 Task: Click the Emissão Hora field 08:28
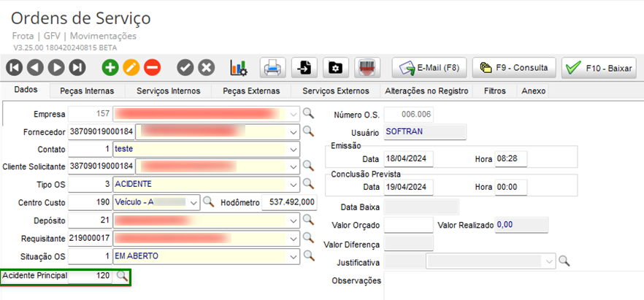(511, 159)
